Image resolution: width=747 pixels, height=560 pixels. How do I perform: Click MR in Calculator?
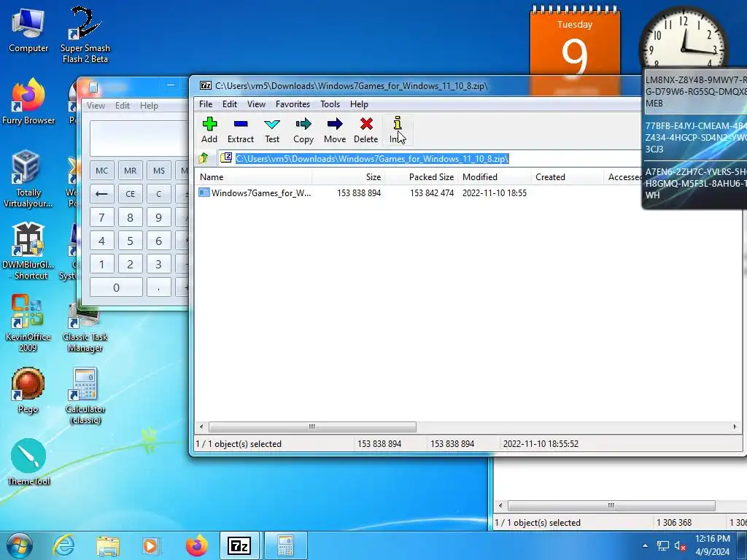[130, 171]
